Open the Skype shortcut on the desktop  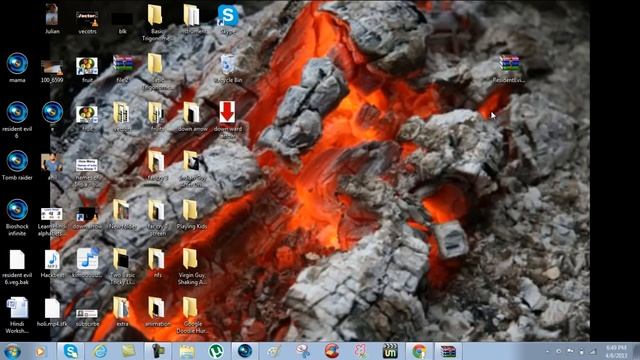point(228,18)
